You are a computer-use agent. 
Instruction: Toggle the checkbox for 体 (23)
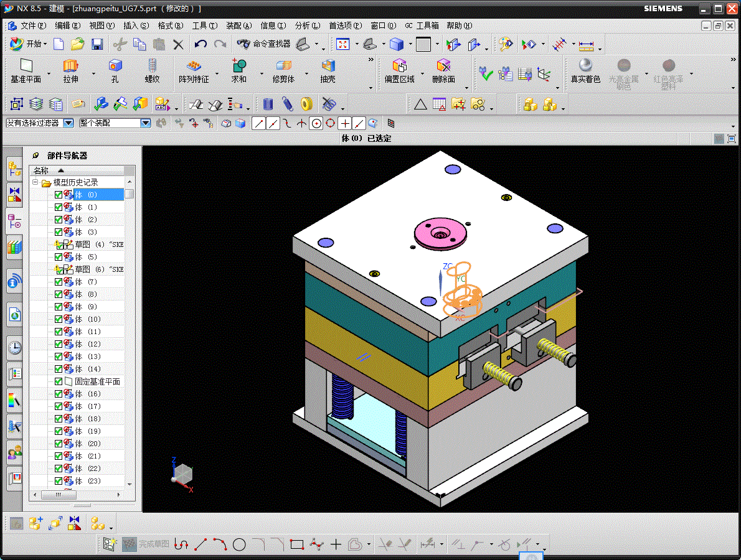(x=59, y=481)
